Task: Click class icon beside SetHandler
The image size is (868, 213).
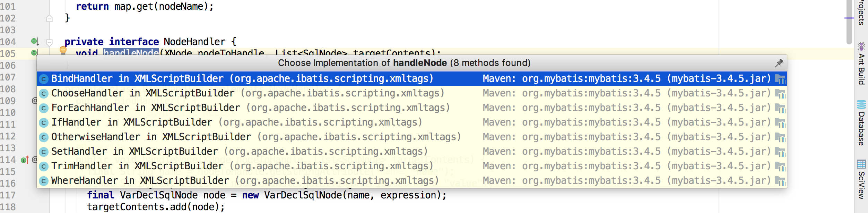Action: [44, 152]
